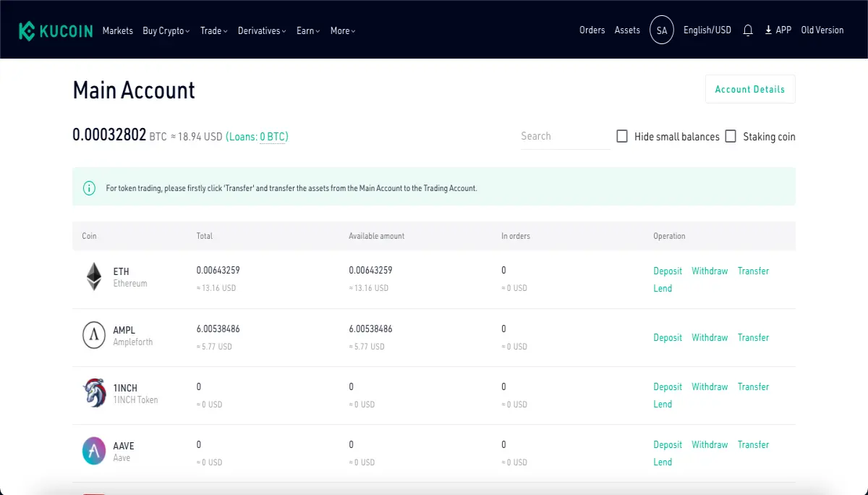Transfer ETH to another account
868x495 pixels.
(753, 271)
